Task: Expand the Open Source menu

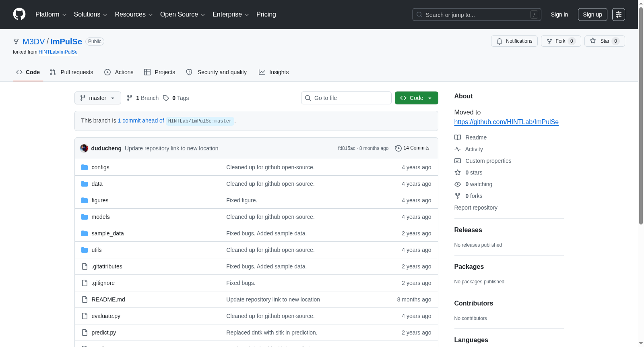Action: click(183, 15)
